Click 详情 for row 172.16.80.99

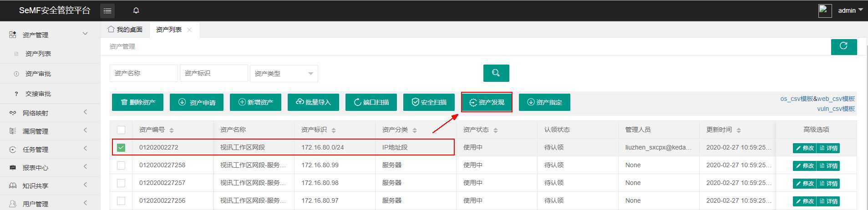(x=828, y=166)
